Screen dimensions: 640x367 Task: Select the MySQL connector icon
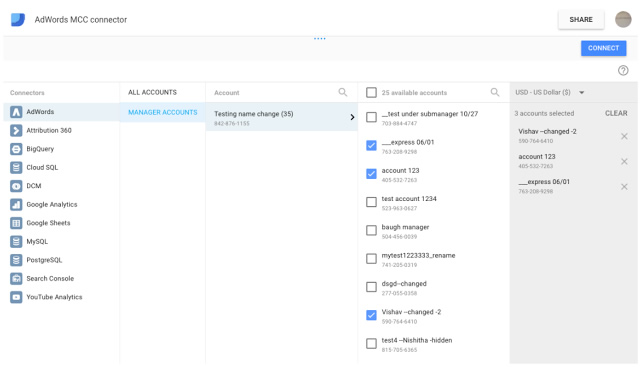[16, 242]
